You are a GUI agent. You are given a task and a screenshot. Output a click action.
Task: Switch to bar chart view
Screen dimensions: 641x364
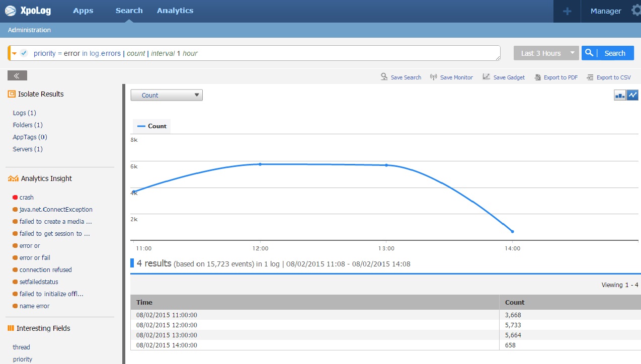tap(620, 95)
